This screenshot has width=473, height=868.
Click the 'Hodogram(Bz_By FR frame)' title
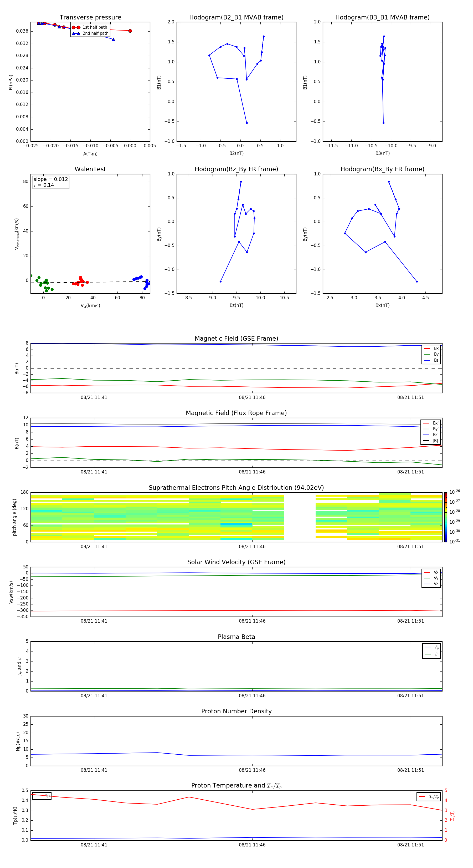(236, 169)
